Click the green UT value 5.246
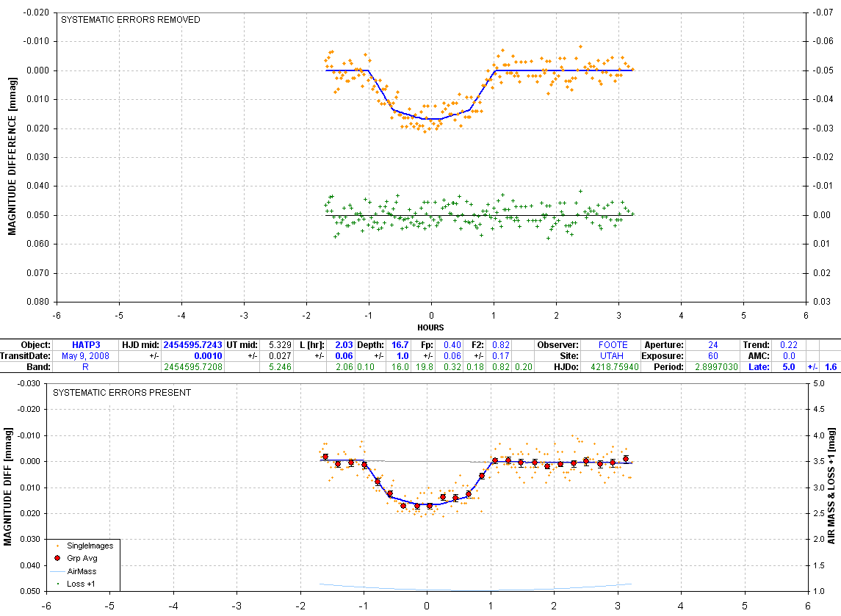The image size is (841, 616). pyautogui.click(x=280, y=366)
